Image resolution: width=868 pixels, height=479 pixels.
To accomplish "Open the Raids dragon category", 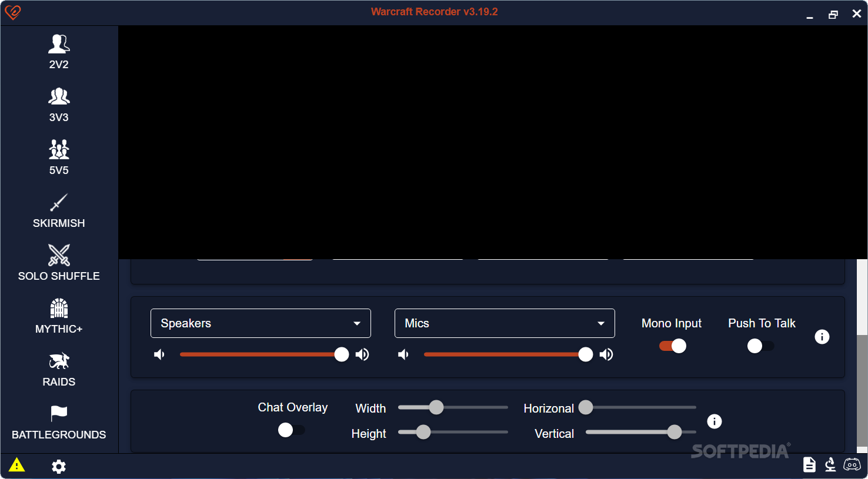I will tap(59, 370).
